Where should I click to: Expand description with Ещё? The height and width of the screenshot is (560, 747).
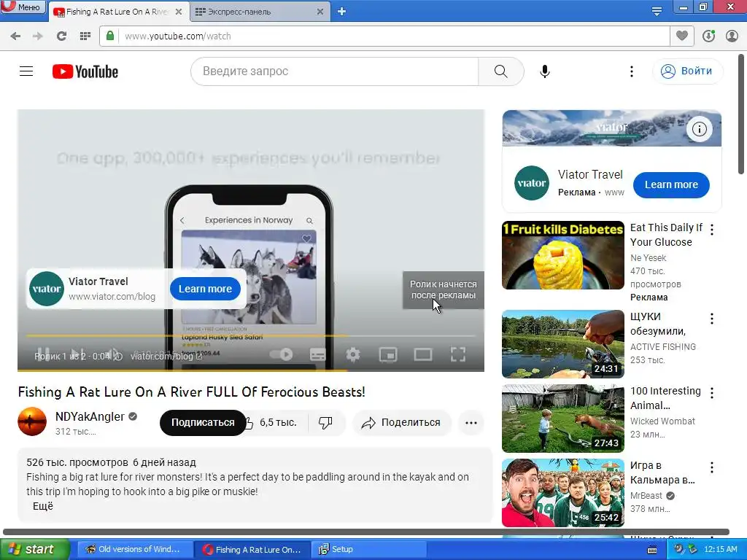click(x=43, y=506)
